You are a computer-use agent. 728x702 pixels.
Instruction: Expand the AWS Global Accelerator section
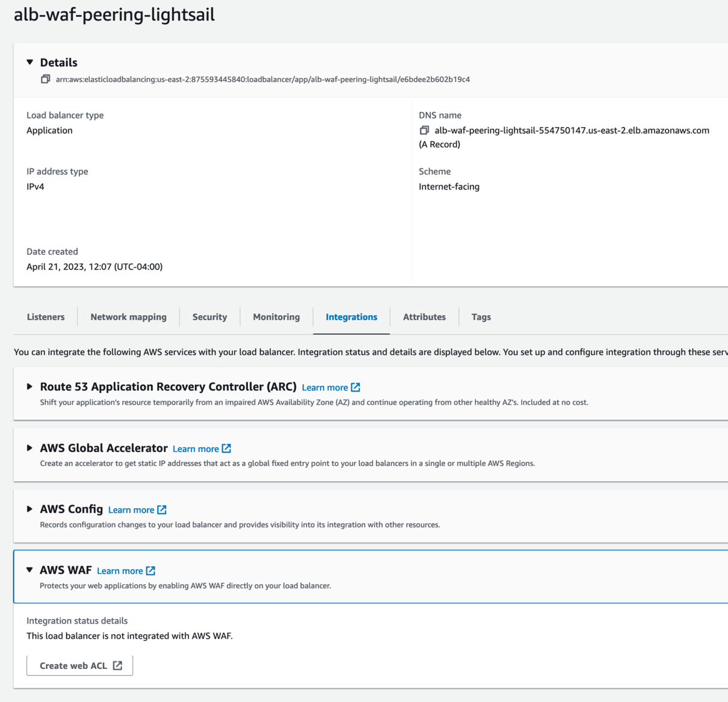coord(29,448)
